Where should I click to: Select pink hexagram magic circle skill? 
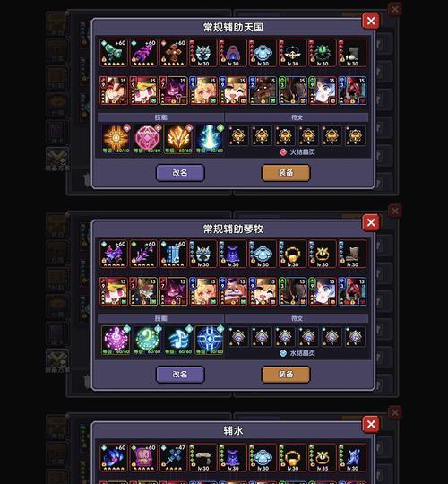click(147, 138)
